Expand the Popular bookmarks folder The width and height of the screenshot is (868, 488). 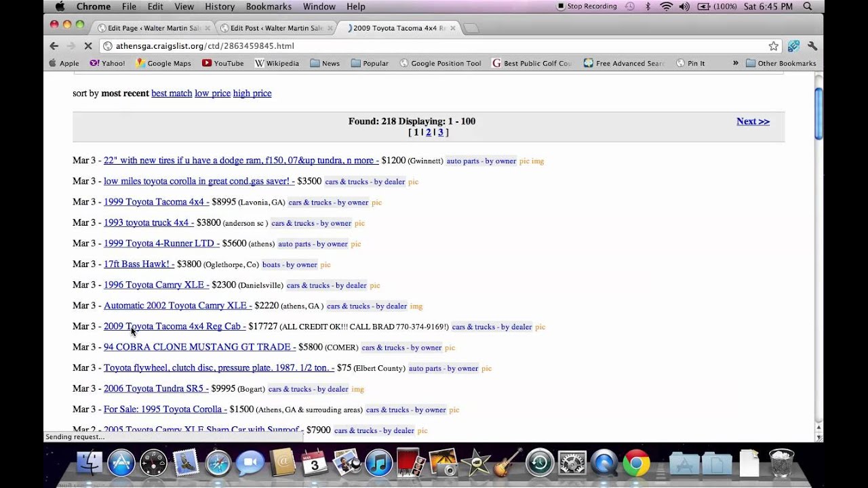point(370,63)
